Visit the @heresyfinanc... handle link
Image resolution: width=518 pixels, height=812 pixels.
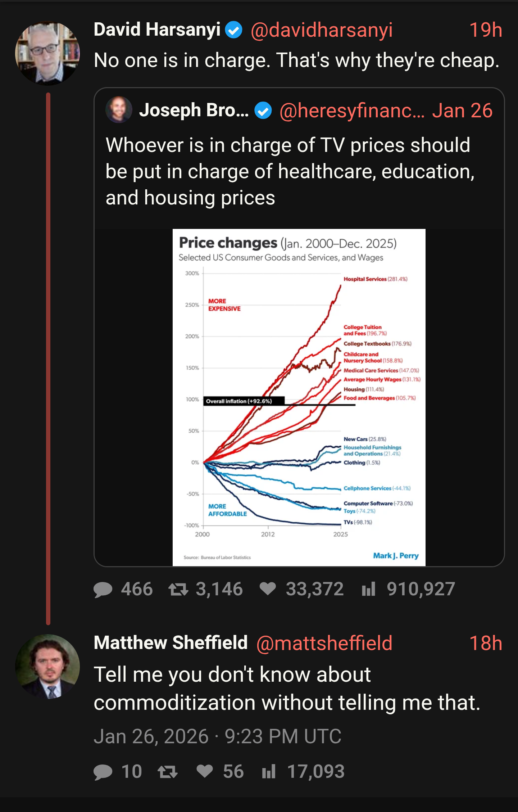click(352, 110)
